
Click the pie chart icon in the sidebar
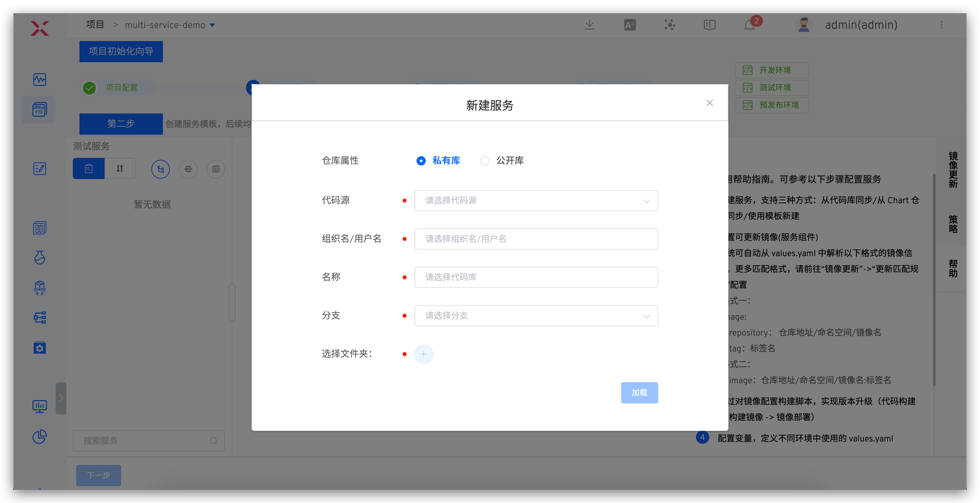tap(40, 436)
